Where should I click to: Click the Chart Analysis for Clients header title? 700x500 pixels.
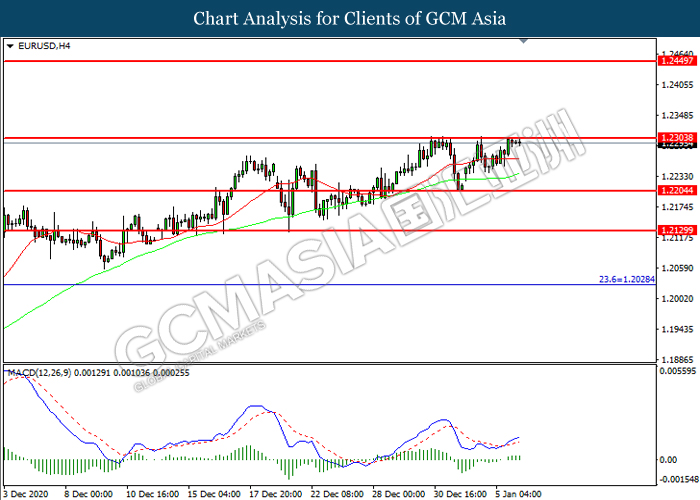(350, 19)
